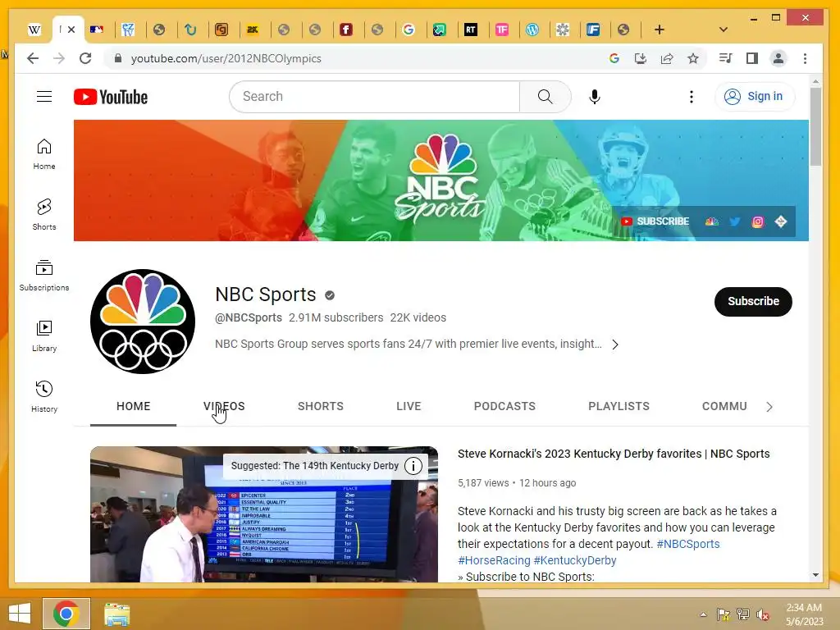Click the install app icon in address bar
The image size is (840, 630).
(x=640, y=58)
